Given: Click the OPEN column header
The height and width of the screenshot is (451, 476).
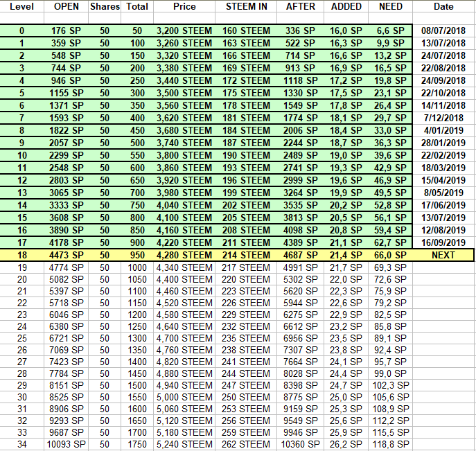Looking at the screenshot, I should point(67,6).
